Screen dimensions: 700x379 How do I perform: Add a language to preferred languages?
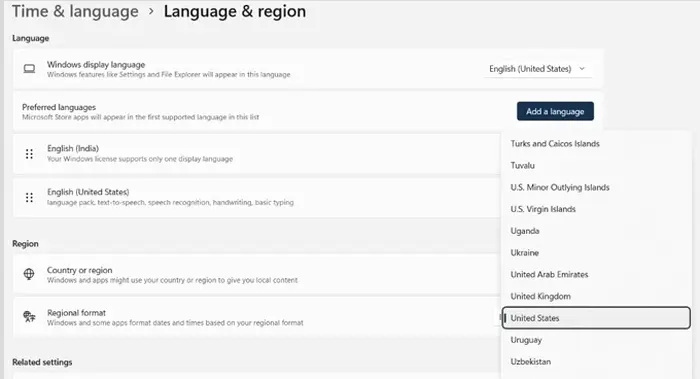tap(555, 111)
